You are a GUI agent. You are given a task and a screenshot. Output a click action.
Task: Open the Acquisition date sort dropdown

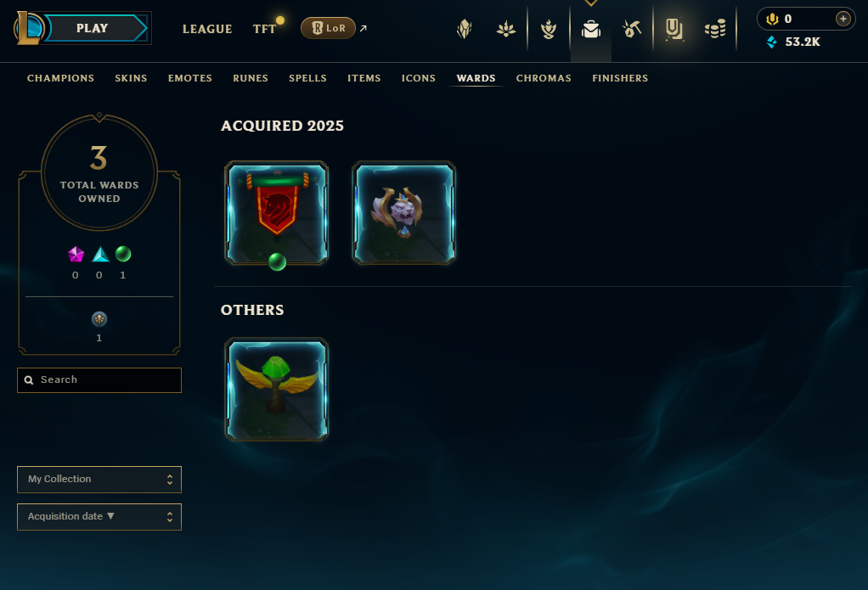[x=99, y=517]
